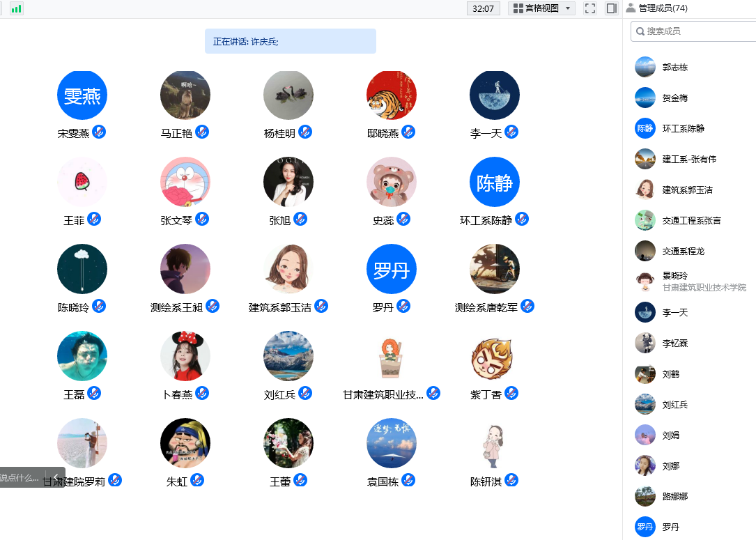Toggle the right sidebar panel icon
Screen dimensions: 756x540
611,8
